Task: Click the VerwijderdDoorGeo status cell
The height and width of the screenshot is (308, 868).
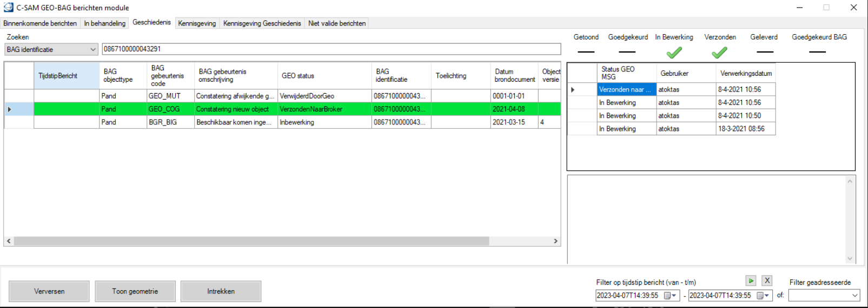Action: click(324, 96)
